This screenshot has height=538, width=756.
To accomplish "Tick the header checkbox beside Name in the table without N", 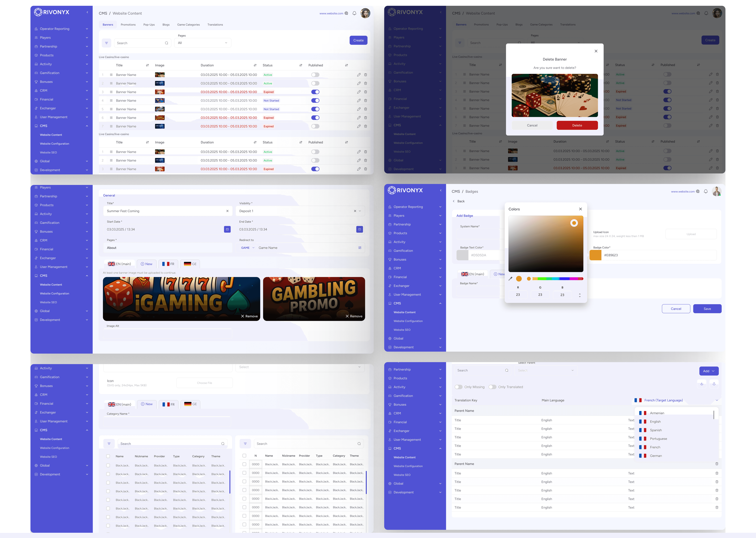I will pos(108,456).
